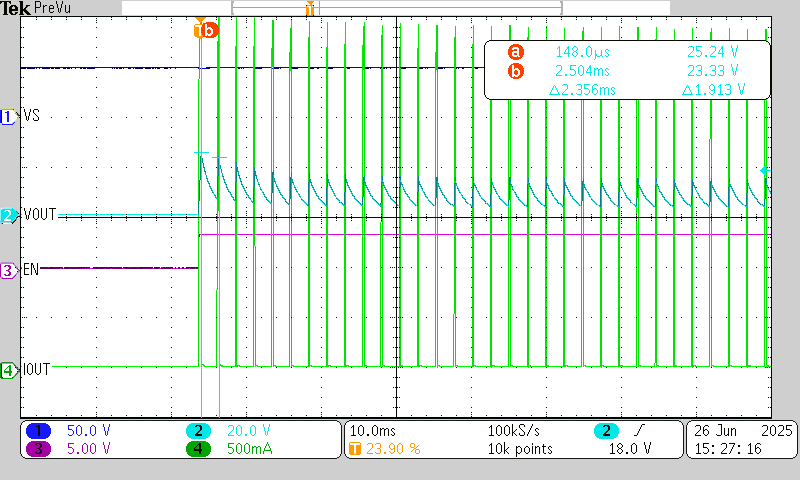Click the PreVu acquisition status label
Image resolution: width=800 pixels, height=480 pixels.
[x=54, y=8]
